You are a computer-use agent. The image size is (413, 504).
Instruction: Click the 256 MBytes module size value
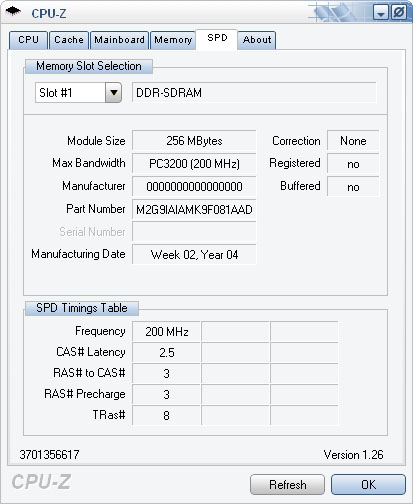194,140
